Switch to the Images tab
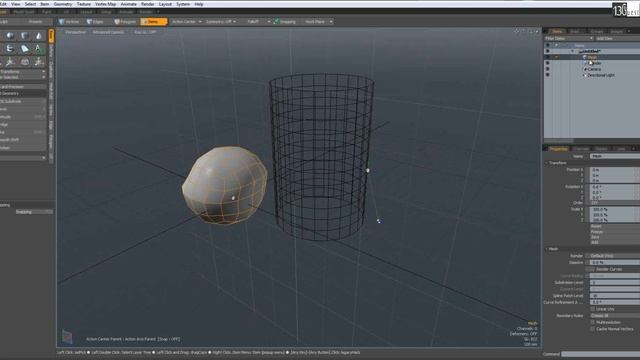Image resolution: width=640 pixels, height=360 pixels. point(616,31)
